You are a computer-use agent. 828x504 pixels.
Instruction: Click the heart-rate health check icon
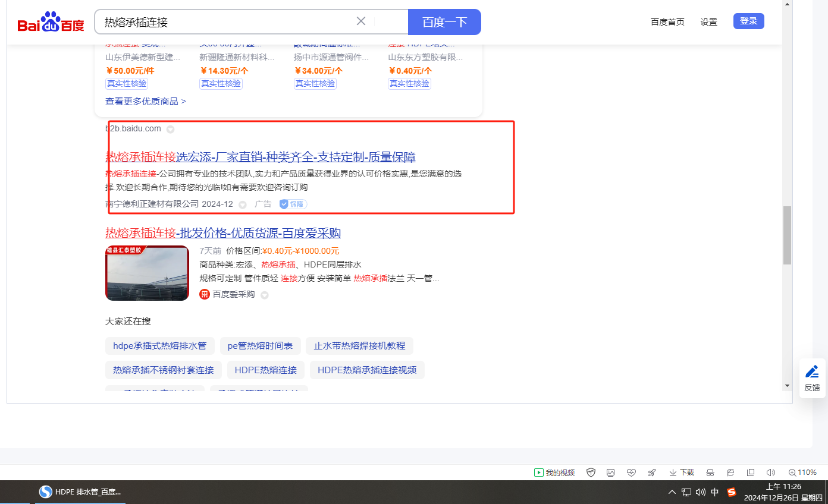click(631, 472)
